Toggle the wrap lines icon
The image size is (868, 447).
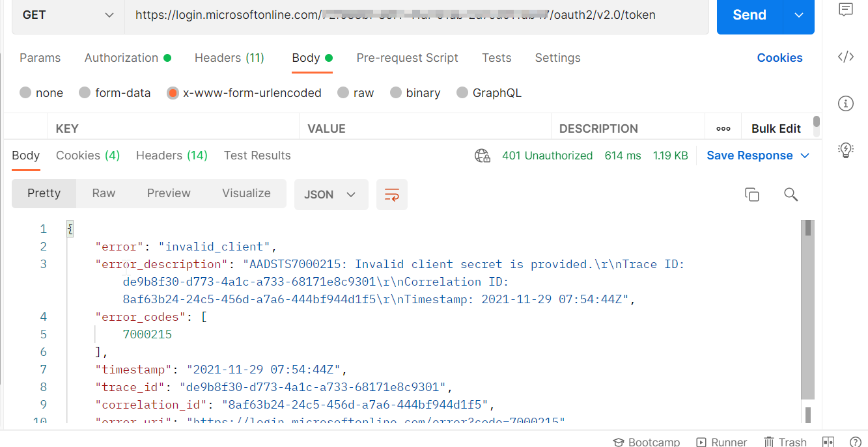(x=392, y=195)
